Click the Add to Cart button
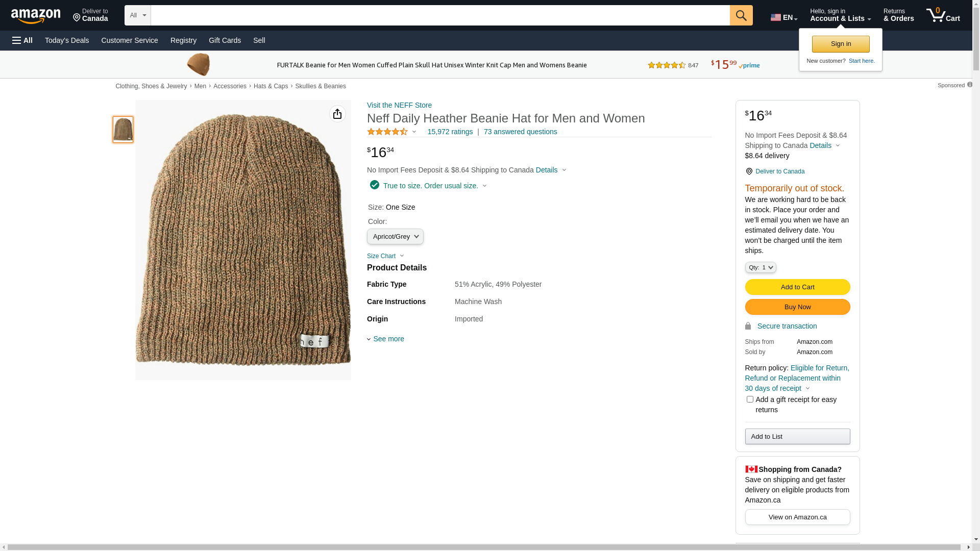The height and width of the screenshot is (551, 980). click(797, 287)
